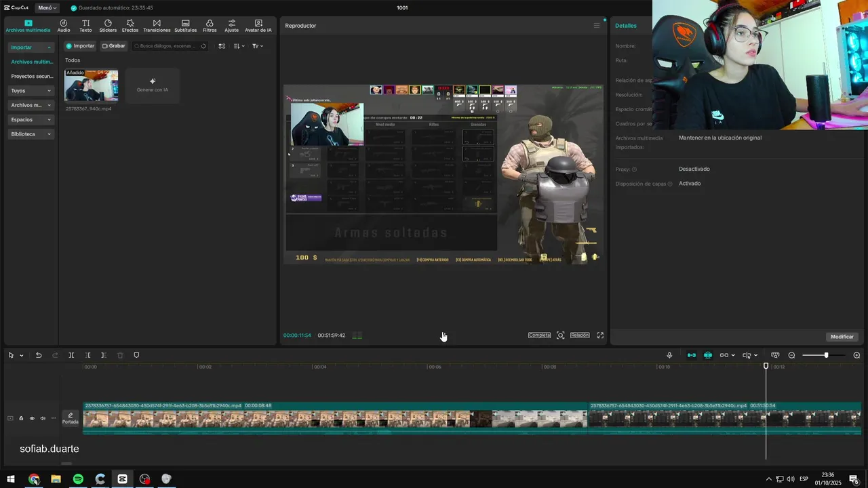Expand the Espacios section

[31, 119]
